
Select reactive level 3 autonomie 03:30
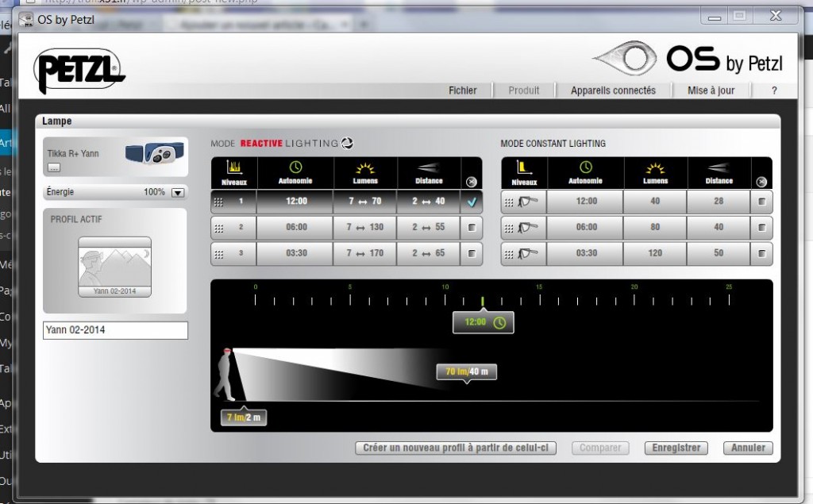click(x=295, y=253)
